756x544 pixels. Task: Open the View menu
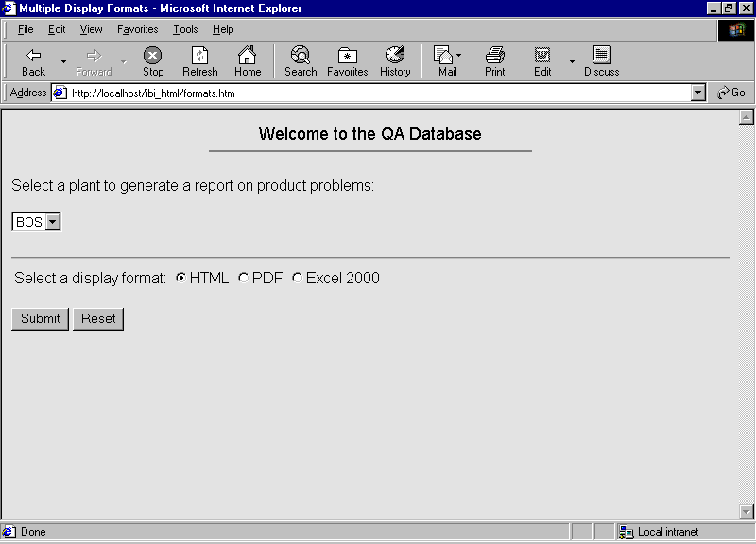click(x=91, y=29)
